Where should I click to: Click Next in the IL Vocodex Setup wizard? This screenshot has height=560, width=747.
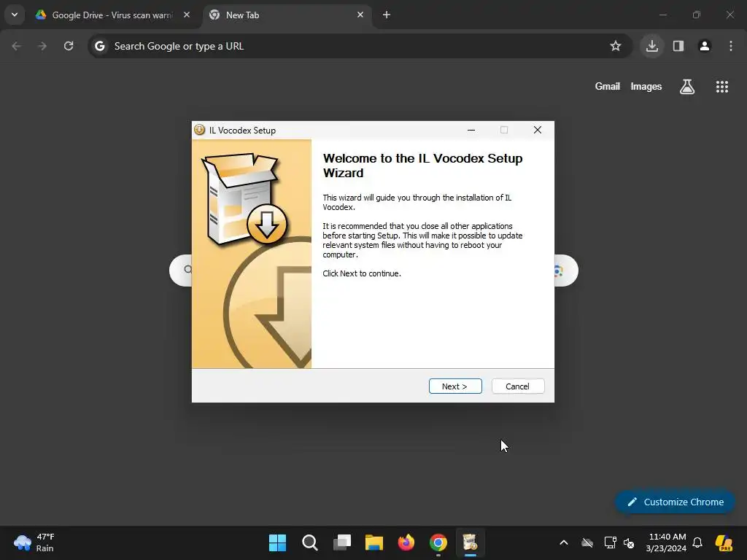pyautogui.click(x=455, y=386)
